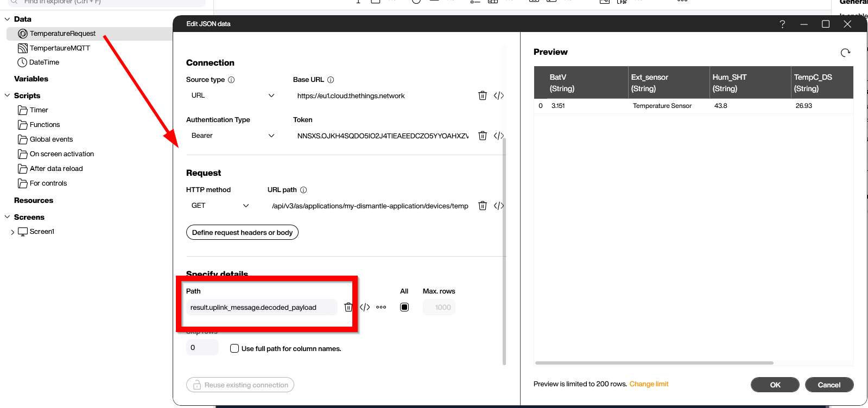The image size is (868, 408).
Task: Click the settings pane vertical scrollbar
Action: coord(504,251)
